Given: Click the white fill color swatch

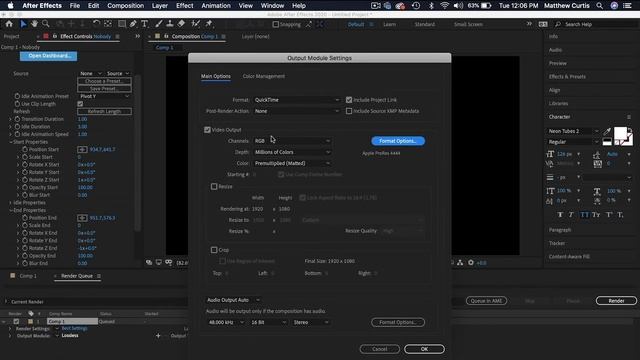Looking at the screenshot, I should click(620, 133).
